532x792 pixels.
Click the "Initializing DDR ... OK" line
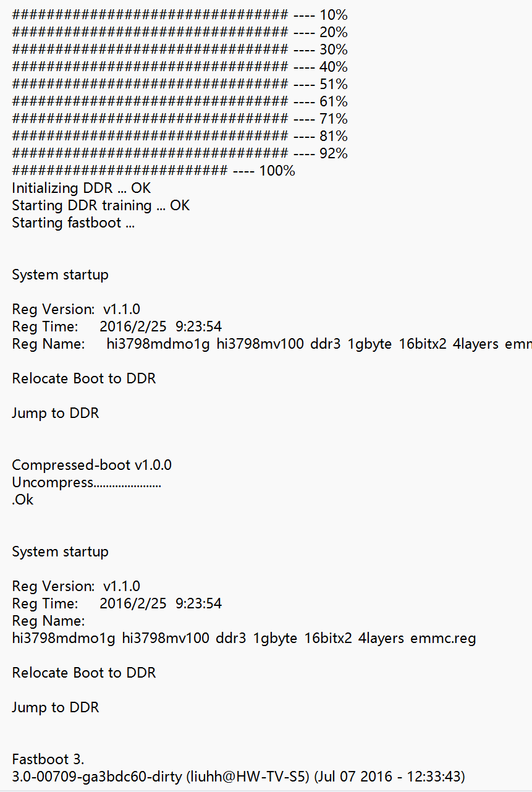point(81,188)
